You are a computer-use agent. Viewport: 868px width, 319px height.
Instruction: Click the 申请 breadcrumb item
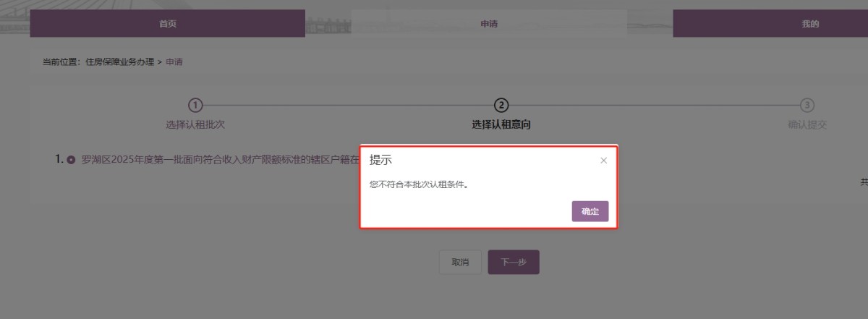click(x=174, y=62)
